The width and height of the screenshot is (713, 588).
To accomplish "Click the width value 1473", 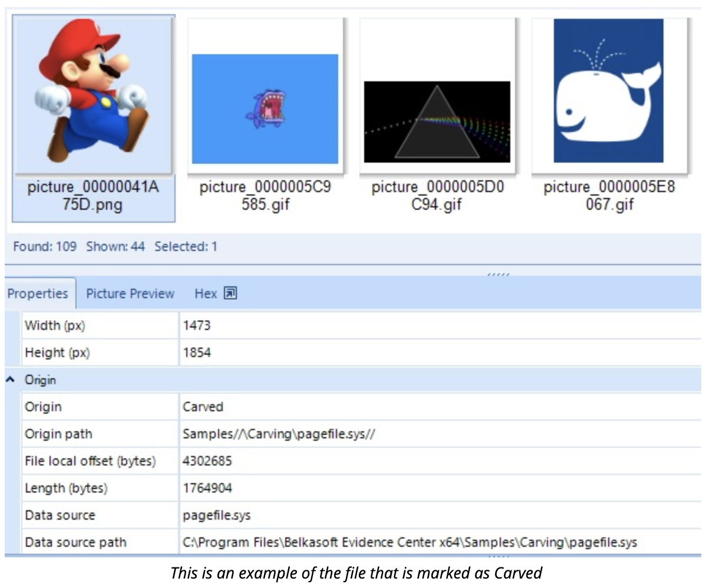I will [196, 325].
